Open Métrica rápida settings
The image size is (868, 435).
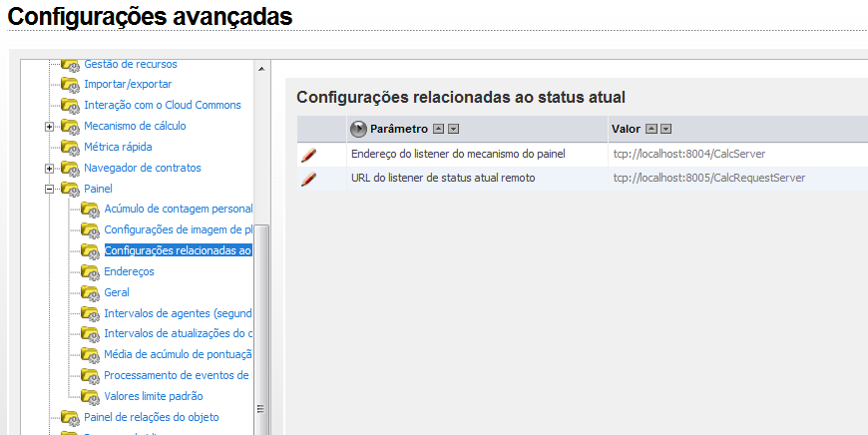[x=118, y=147]
